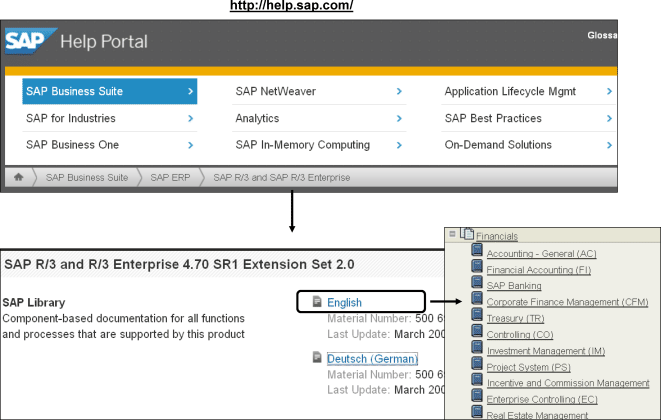Open SAP Banking link
The image size is (661, 420).
point(514,285)
